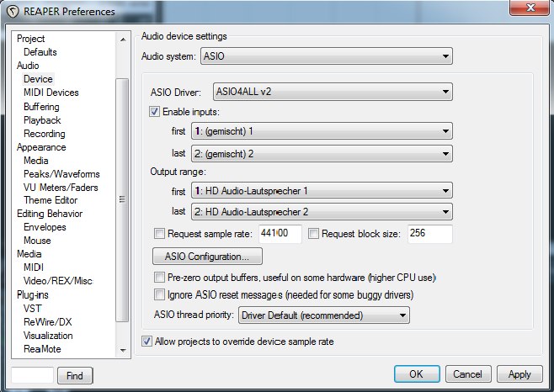Click the category list scroll up arrow
Viewport: 554px width, 392px height.
(x=123, y=40)
